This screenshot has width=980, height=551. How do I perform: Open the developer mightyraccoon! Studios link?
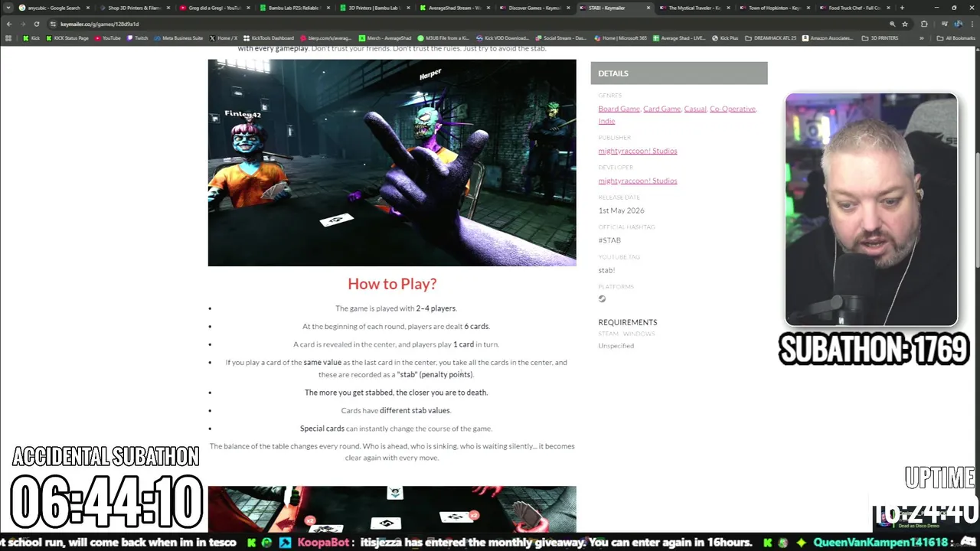(638, 181)
